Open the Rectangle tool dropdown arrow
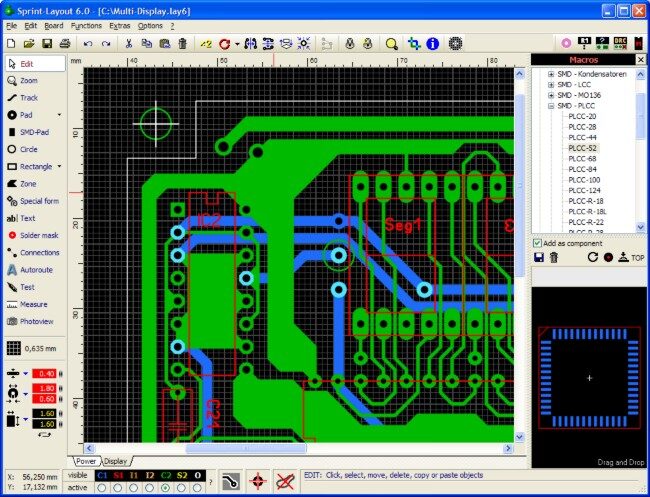 [59, 166]
